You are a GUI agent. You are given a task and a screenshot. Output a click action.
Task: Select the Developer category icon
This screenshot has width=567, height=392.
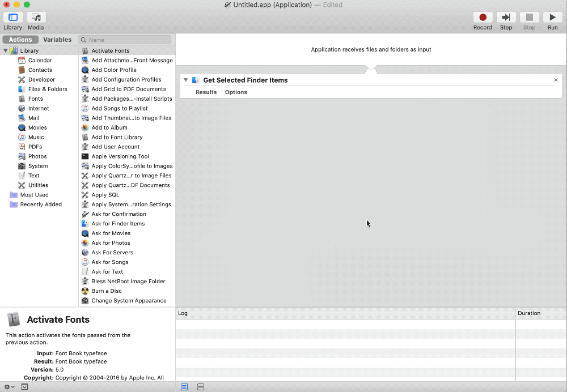coord(22,79)
